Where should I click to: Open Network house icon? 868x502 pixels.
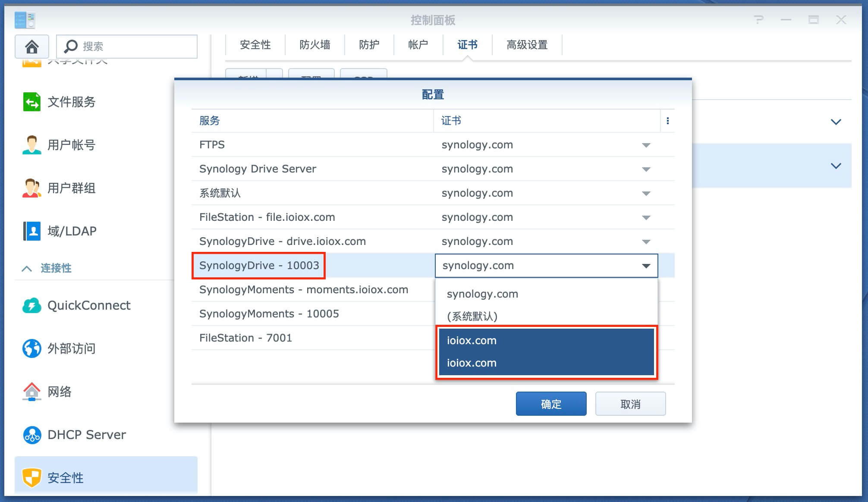coord(32,392)
